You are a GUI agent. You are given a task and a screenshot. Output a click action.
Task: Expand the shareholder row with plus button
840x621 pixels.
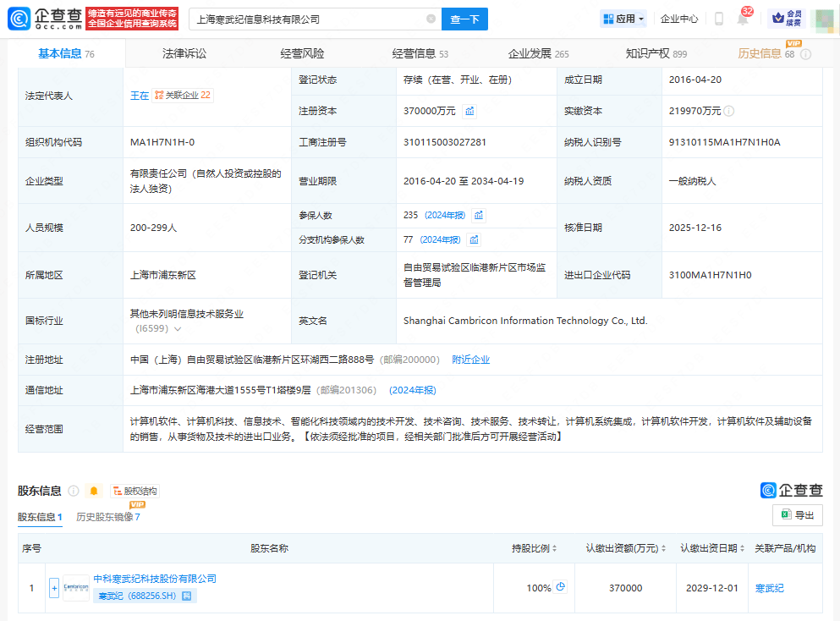click(x=54, y=588)
